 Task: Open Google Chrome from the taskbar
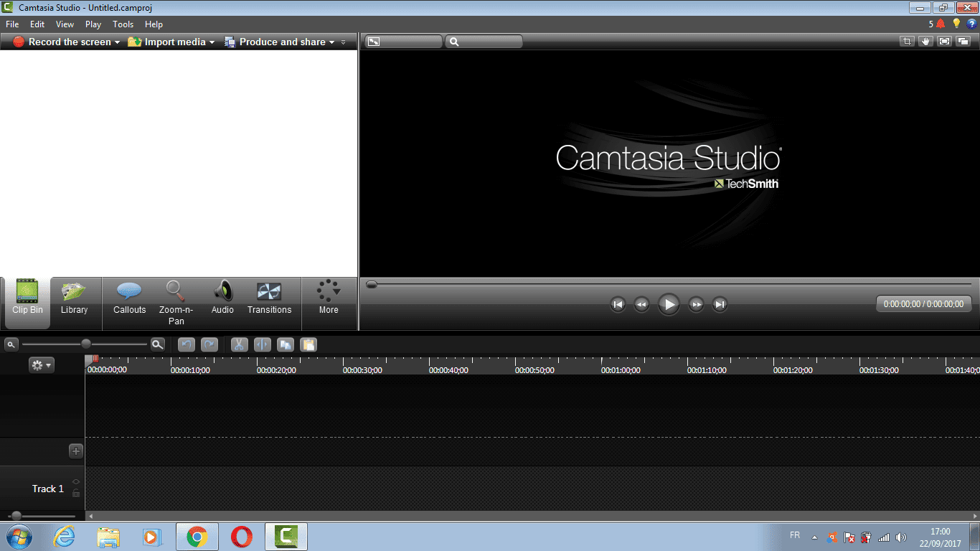point(197,537)
